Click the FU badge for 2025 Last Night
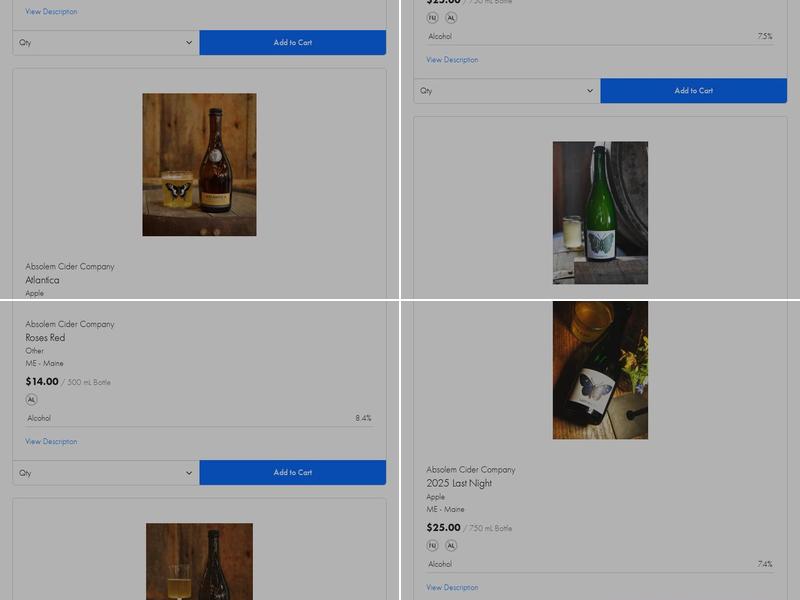Screen dimensions: 800x600 432,545
